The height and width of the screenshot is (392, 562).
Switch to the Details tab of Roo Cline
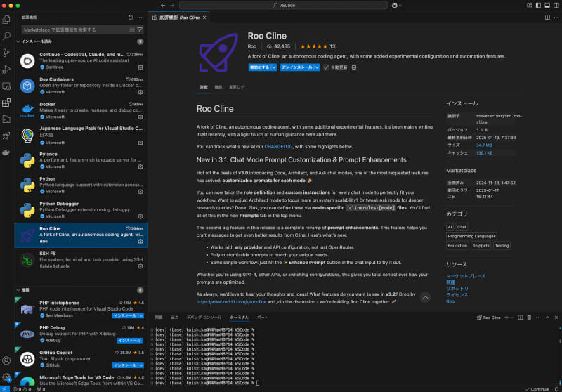tap(204, 87)
